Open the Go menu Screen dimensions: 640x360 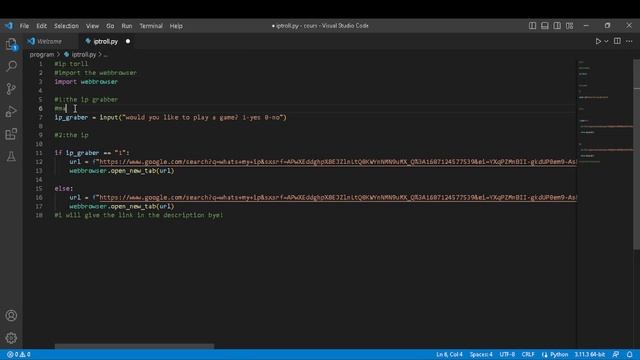coord(110,26)
